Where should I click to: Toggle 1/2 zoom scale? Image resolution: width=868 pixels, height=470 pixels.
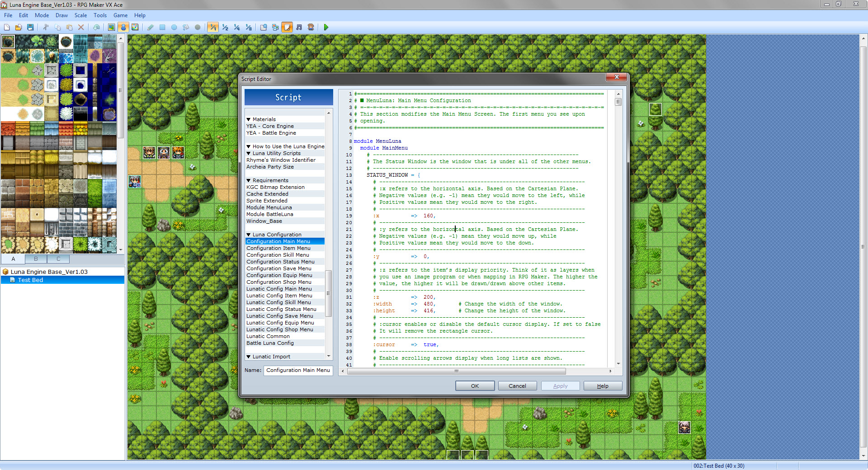(x=225, y=27)
